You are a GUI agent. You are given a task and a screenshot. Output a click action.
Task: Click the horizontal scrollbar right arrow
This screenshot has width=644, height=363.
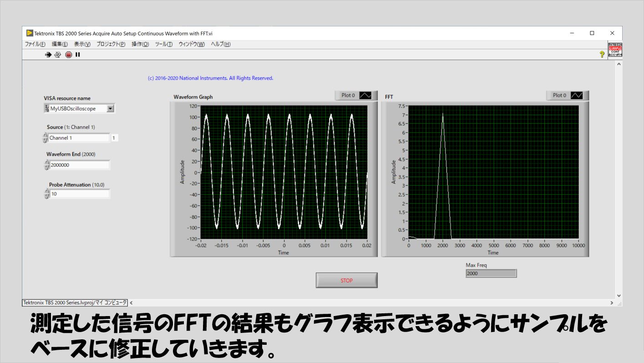(612, 302)
